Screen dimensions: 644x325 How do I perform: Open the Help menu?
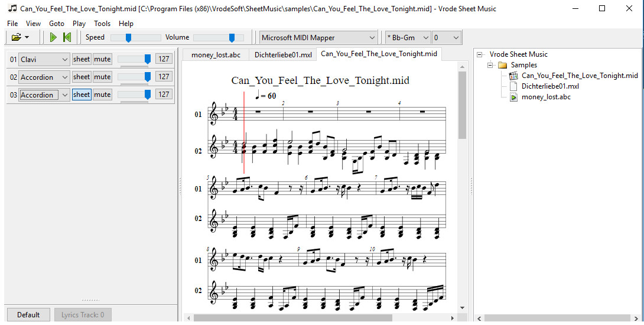click(126, 24)
